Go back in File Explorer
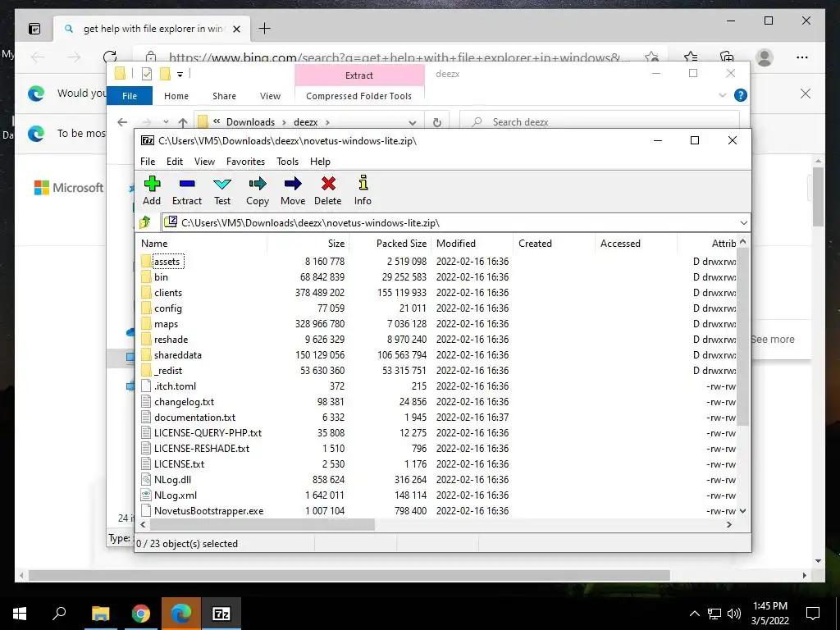Screen dimensions: 840x630 (122, 122)
